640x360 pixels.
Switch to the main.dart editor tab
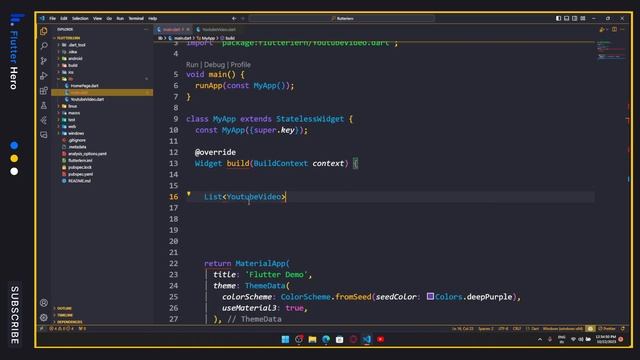pyautogui.click(x=173, y=29)
